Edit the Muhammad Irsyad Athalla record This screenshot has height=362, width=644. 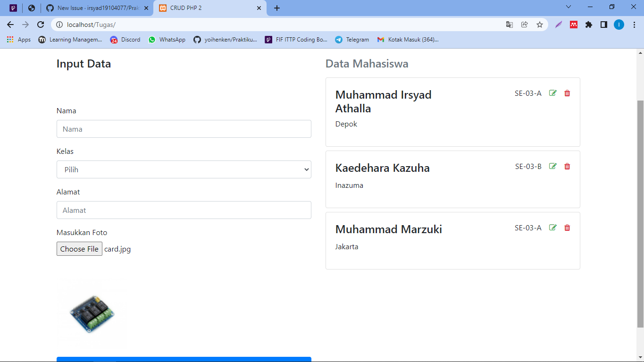pyautogui.click(x=553, y=93)
